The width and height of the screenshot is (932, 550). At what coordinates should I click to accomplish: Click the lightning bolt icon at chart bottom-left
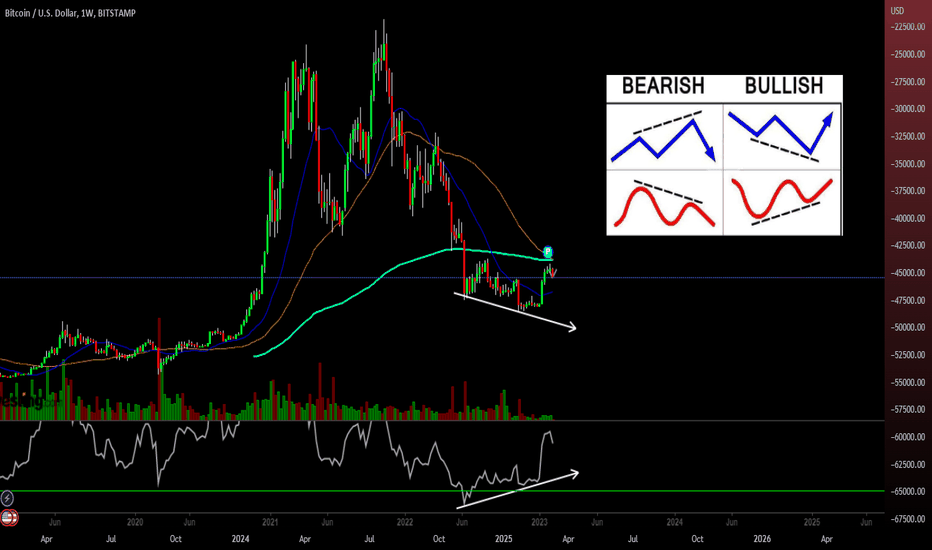pyautogui.click(x=7, y=498)
